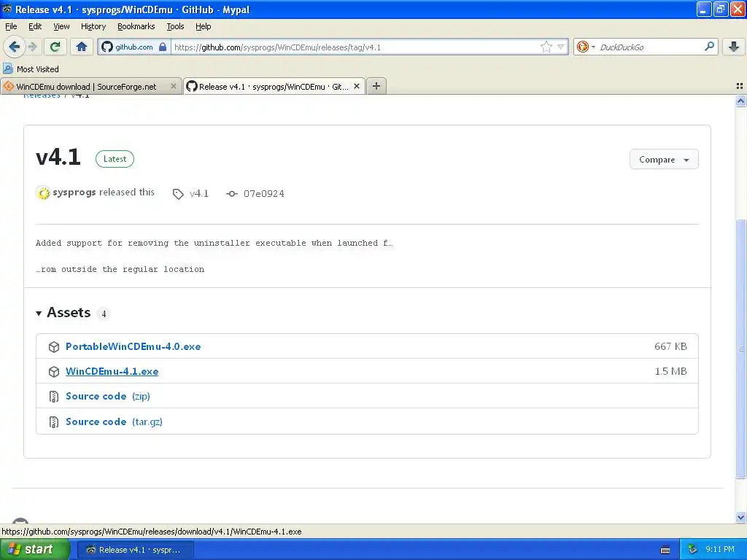Click the 1.5 MB file size text
The width and height of the screenshot is (747, 560).
pyautogui.click(x=671, y=371)
